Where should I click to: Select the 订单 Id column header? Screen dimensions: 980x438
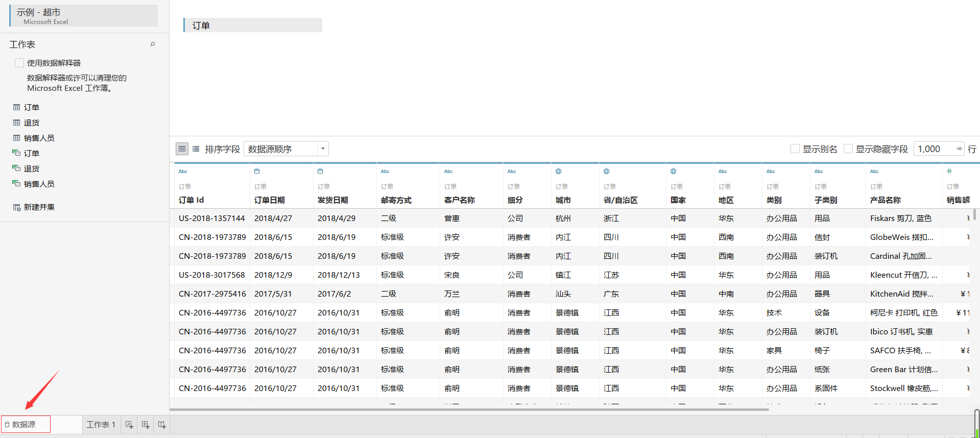coord(191,200)
